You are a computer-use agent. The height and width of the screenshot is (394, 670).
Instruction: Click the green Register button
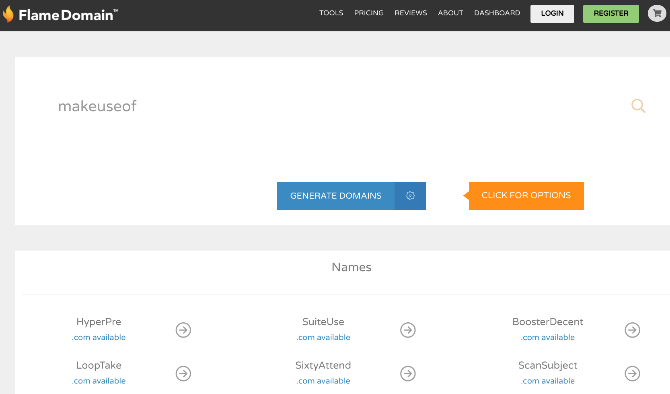pyautogui.click(x=611, y=14)
